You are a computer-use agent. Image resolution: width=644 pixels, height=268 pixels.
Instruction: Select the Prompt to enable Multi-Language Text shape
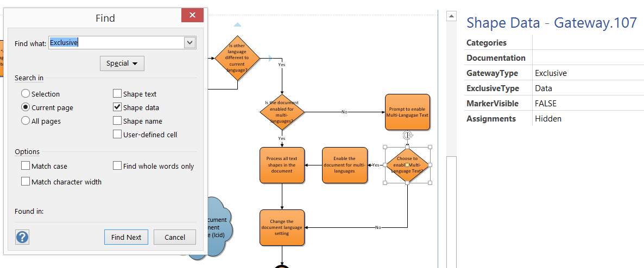pyautogui.click(x=407, y=112)
